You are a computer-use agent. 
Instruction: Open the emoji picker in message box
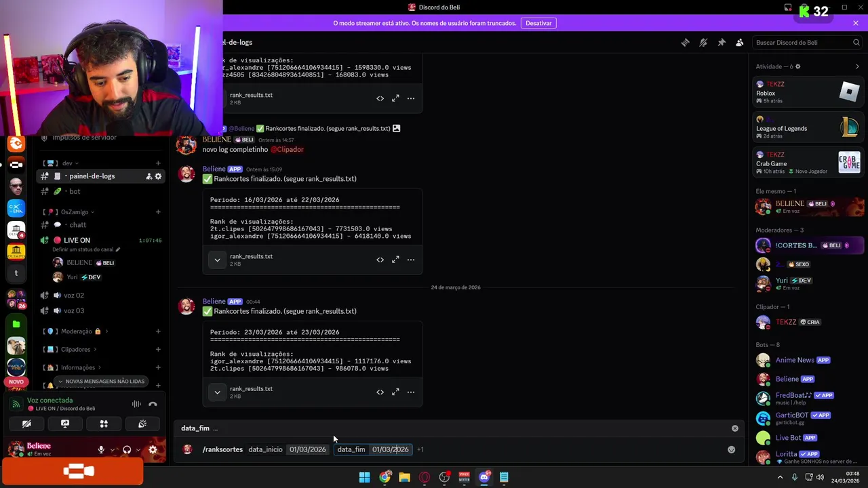pos(731,449)
